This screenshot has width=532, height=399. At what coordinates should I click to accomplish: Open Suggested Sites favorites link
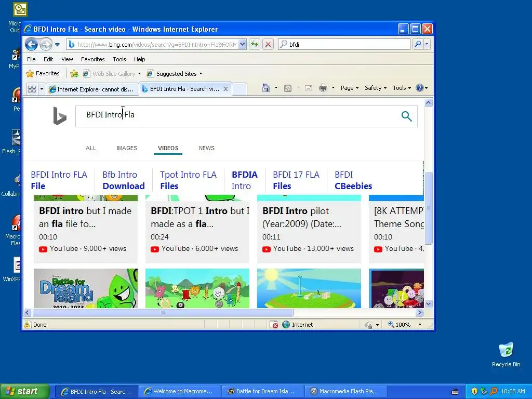coord(172,74)
